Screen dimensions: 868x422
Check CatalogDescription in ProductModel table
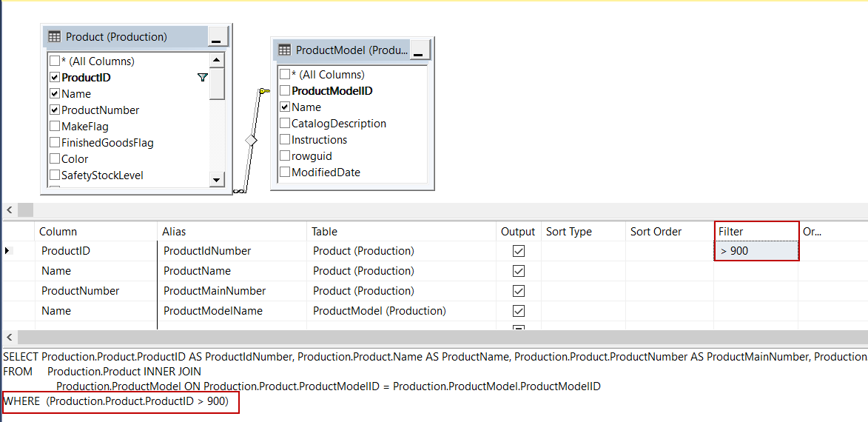[285, 124]
